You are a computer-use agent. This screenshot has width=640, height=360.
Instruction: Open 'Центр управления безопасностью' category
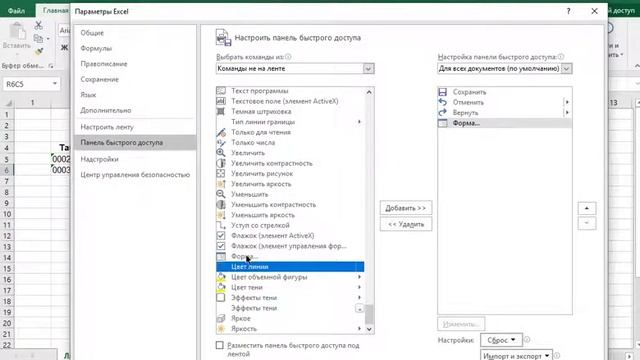click(x=135, y=175)
